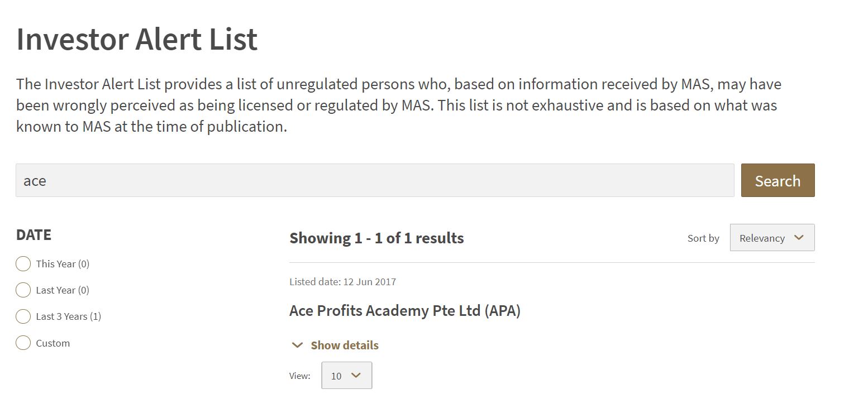Click the chevron icon beside Show details
868x418 pixels.
pyautogui.click(x=297, y=345)
